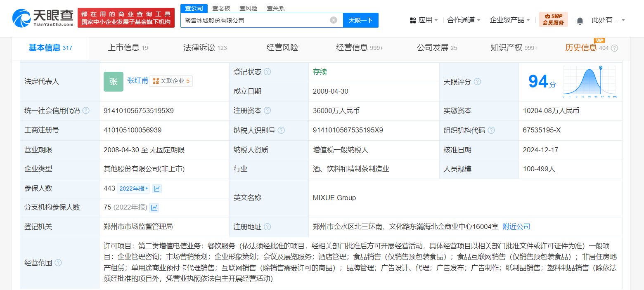Open the 上市信息 tab
This screenshot has width=644, height=290.
(128, 48)
